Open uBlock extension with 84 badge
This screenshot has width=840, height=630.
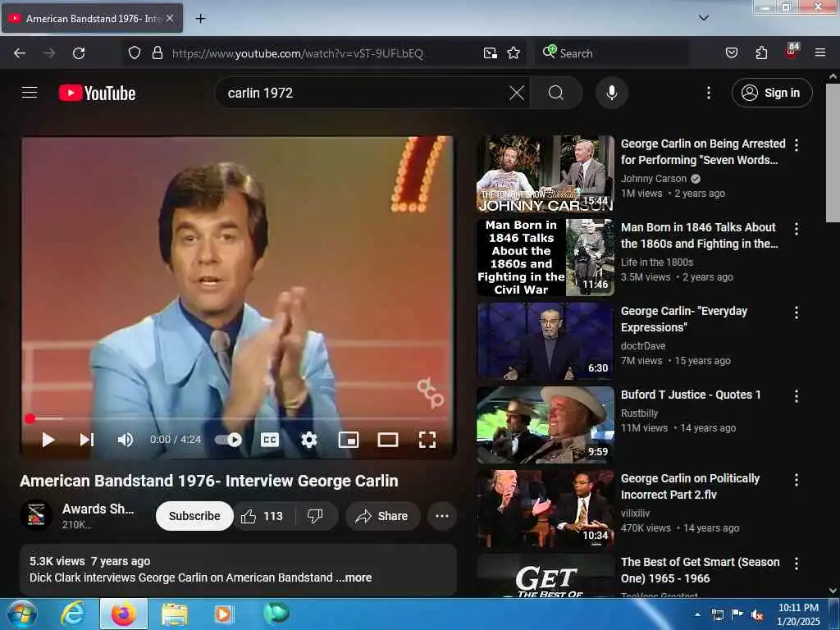coord(792,52)
